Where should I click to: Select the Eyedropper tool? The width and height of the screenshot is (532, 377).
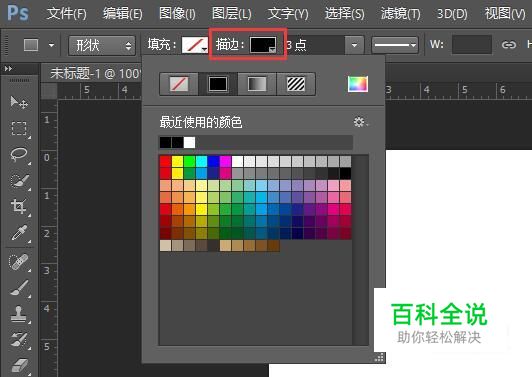point(19,233)
